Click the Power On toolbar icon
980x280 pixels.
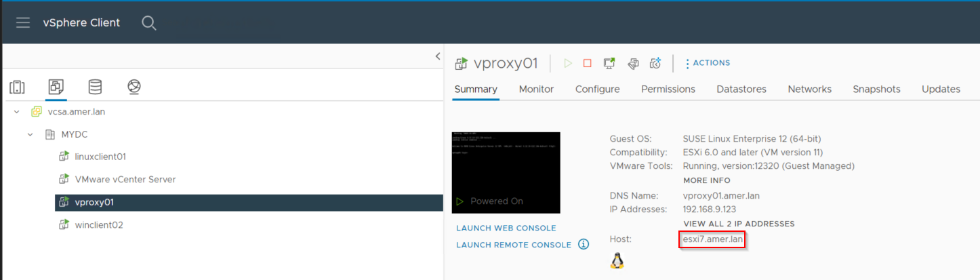568,63
